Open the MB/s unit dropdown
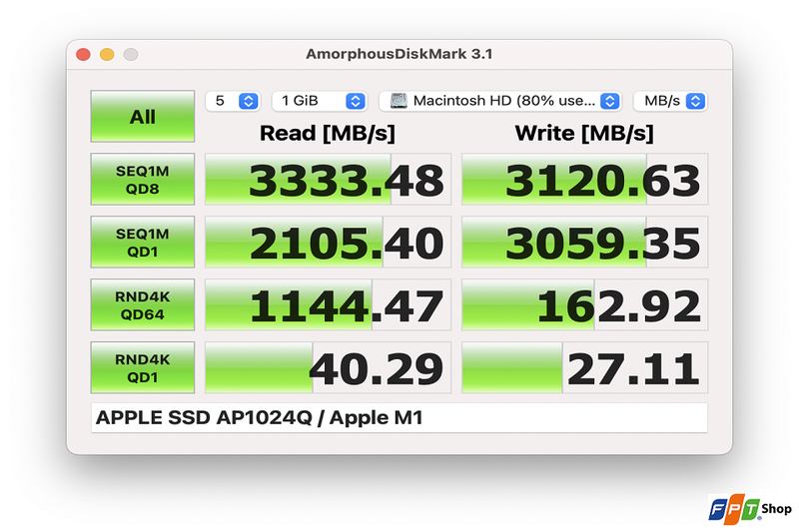Viewport: 799px width, 532px height. point(670,101)
